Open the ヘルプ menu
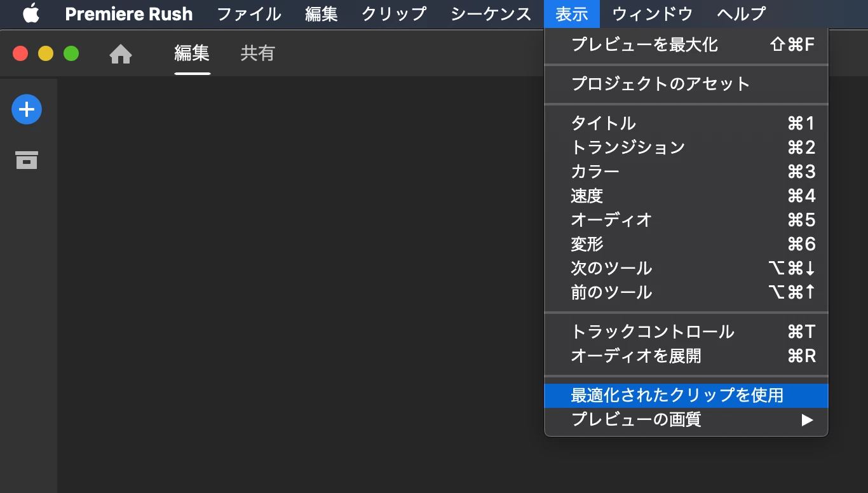Screen dimensions: 868x493 (x=742, y=14)
